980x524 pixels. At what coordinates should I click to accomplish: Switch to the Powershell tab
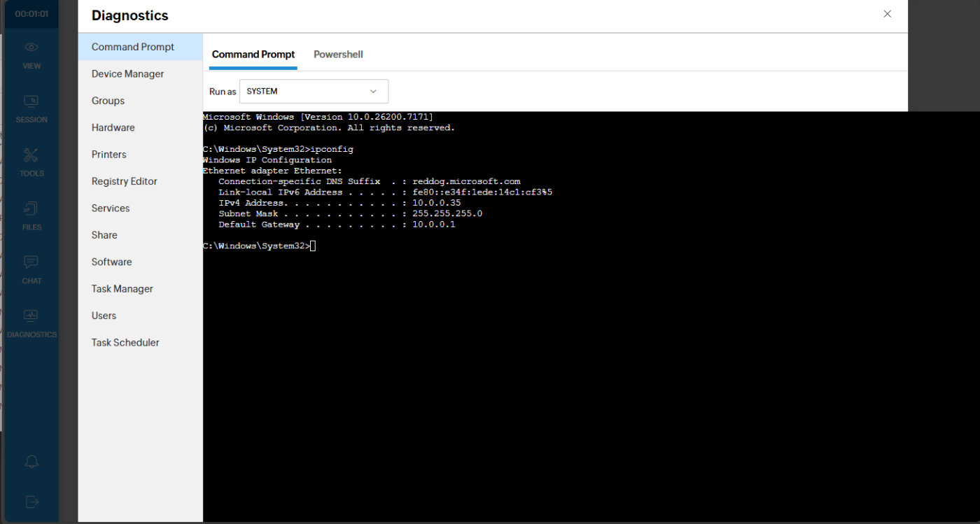(x=338, y=55)
